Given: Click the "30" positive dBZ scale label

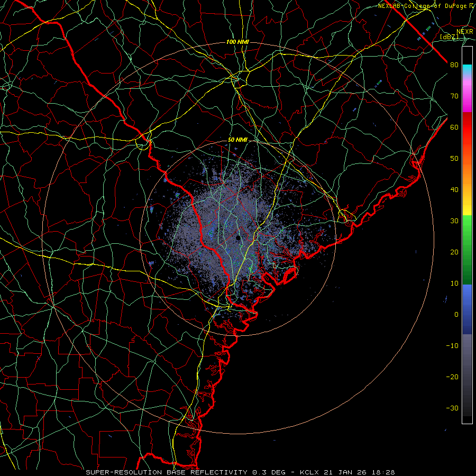Looking at the screenshot, I should tap(454, 221).
